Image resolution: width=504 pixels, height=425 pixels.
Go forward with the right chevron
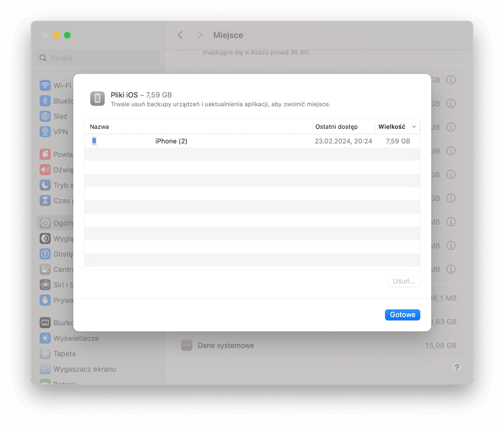pos(200,35)
